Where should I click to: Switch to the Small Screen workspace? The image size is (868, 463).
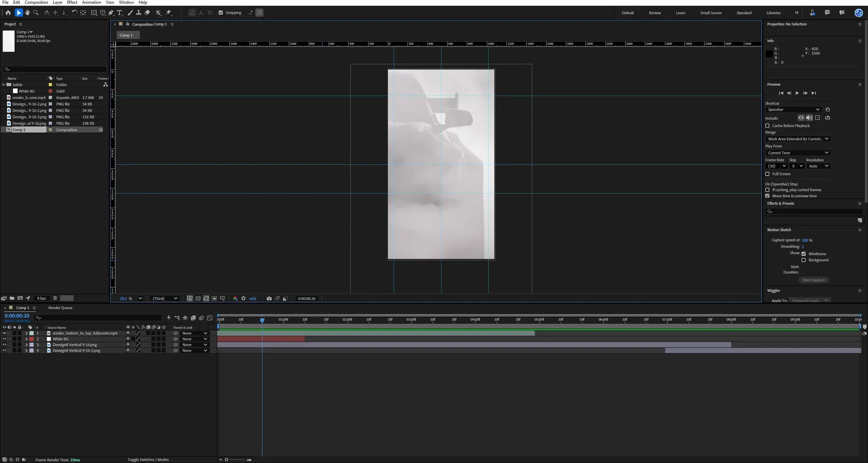pyautogui.click(x=711, y=13)
